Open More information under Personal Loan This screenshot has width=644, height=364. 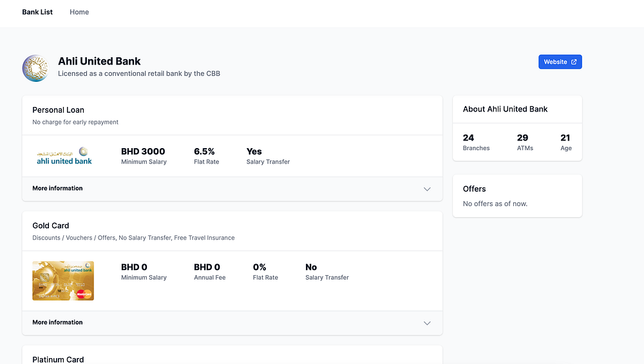58,188
